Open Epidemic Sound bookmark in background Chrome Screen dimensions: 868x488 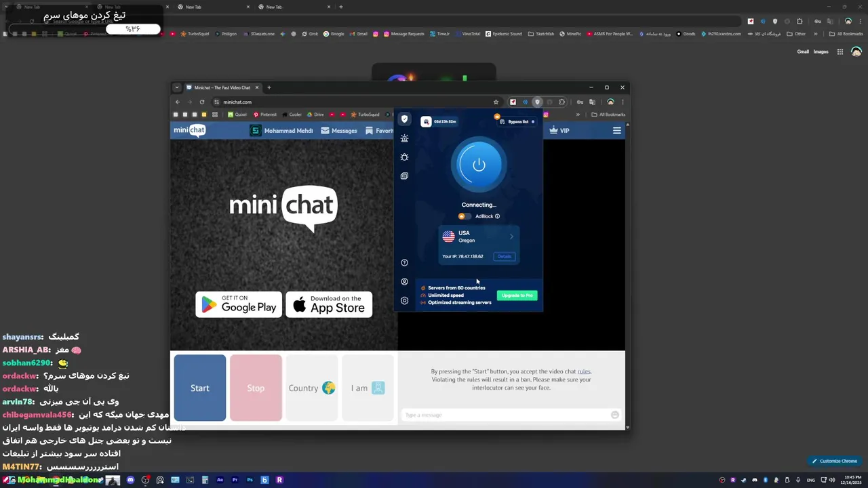coord(504,34)
